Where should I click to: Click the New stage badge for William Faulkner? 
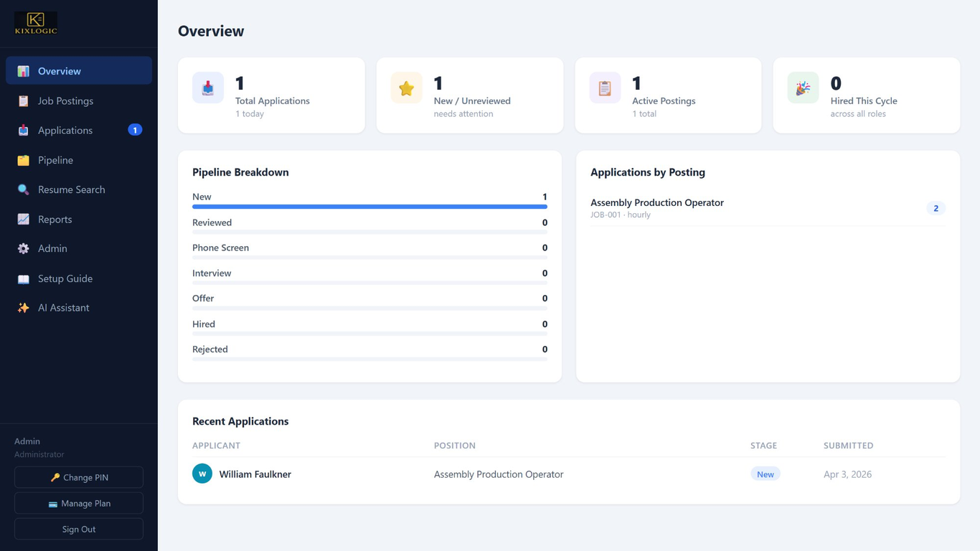click(765, 474)
